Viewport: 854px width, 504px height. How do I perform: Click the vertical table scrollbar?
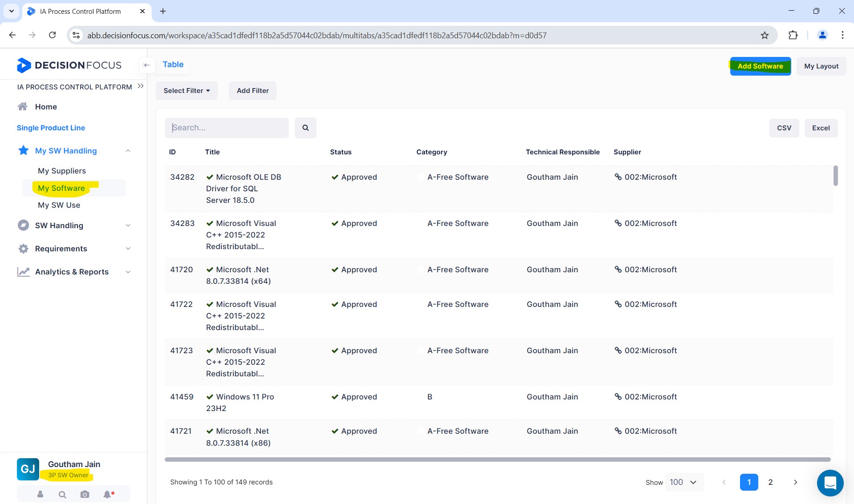[836, 176]
